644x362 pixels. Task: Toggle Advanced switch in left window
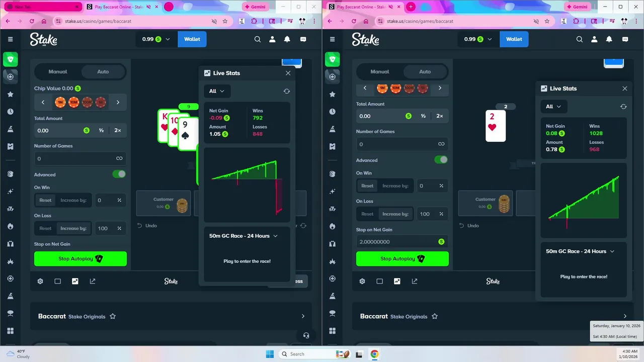pyautogui.click(x=119, y=174)
